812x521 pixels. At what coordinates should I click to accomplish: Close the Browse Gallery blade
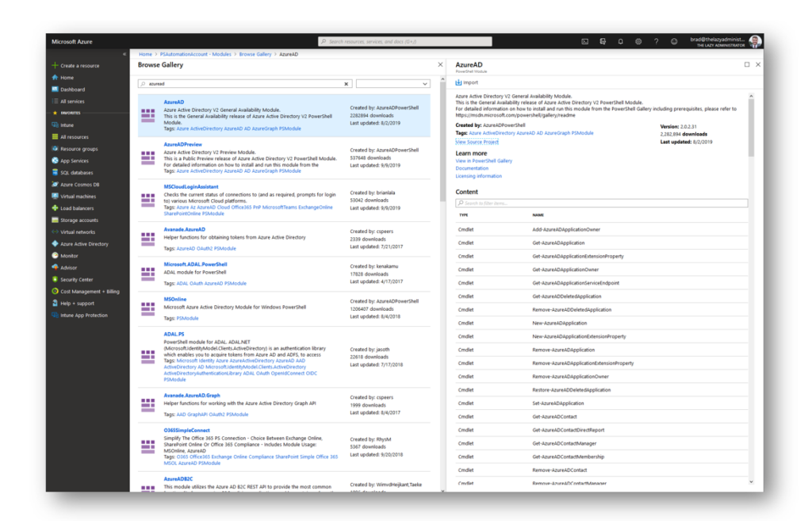440,65
